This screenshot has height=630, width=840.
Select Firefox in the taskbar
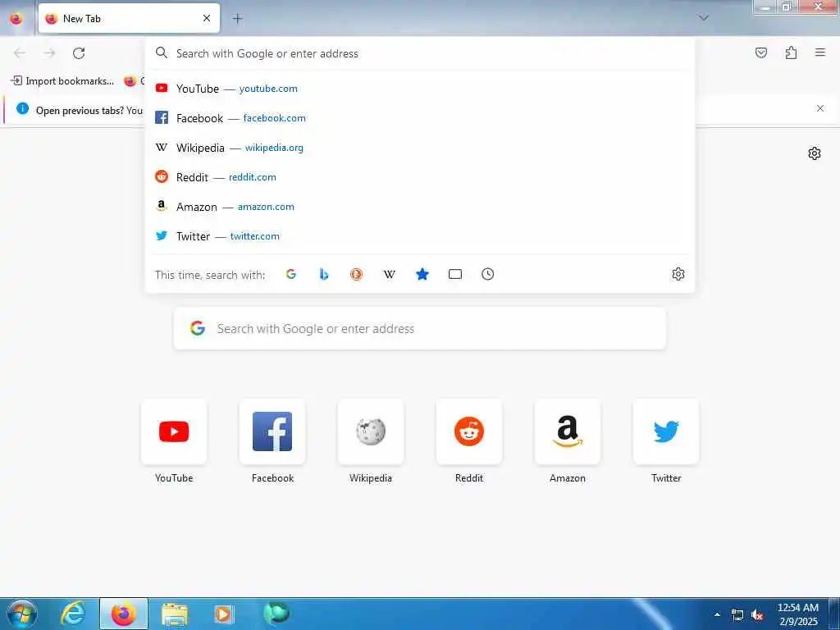pos(124,614)
